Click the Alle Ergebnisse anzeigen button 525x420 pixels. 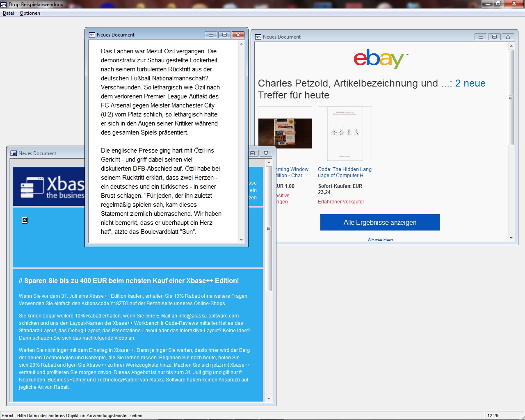click(x=380, y=222)
